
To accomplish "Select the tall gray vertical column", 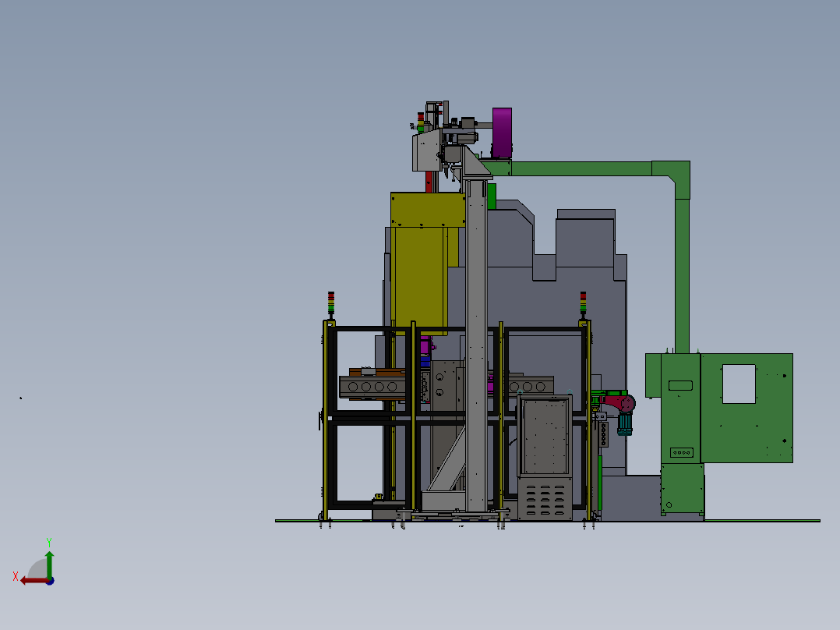I will click(476, 345).
